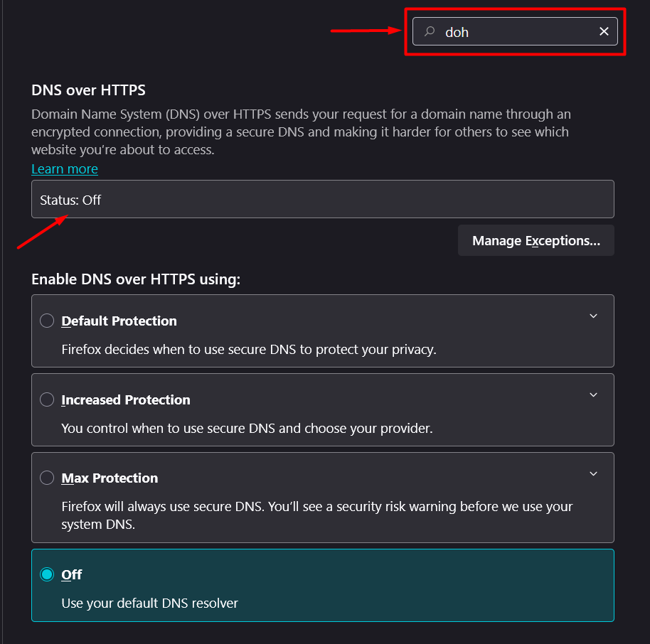Select the Increased Protection radio button
This screenshot has width=650, height=644.
click(47, 399)
